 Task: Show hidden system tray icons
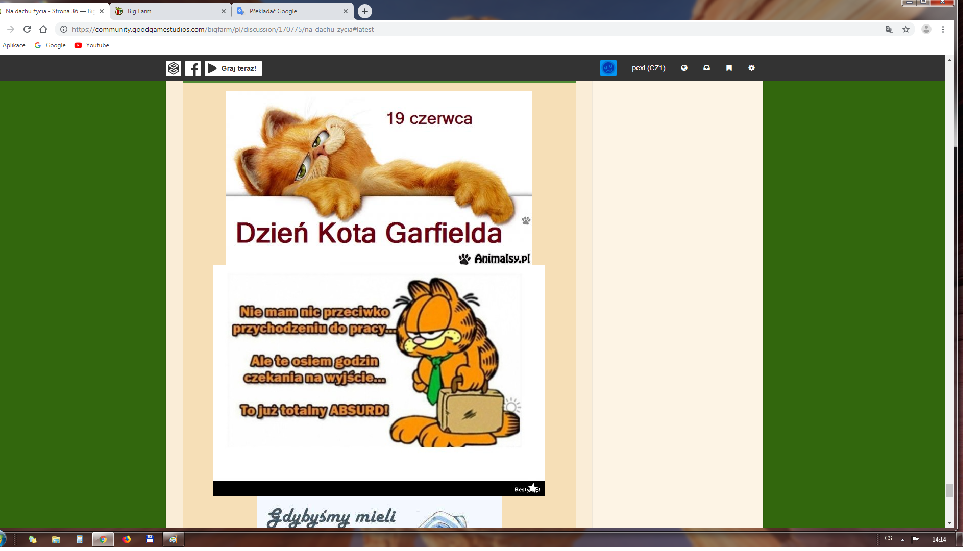pyautogui.click(x=902, y=539)
